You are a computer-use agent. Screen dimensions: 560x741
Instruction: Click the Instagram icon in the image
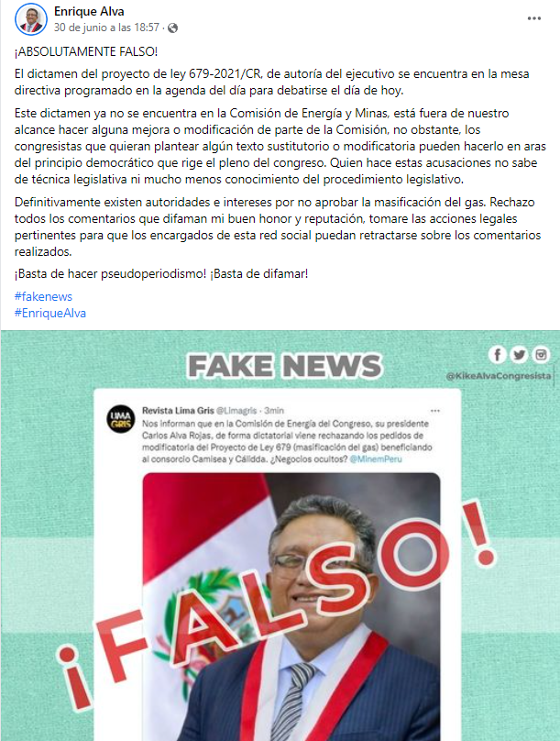coord(541,354)
